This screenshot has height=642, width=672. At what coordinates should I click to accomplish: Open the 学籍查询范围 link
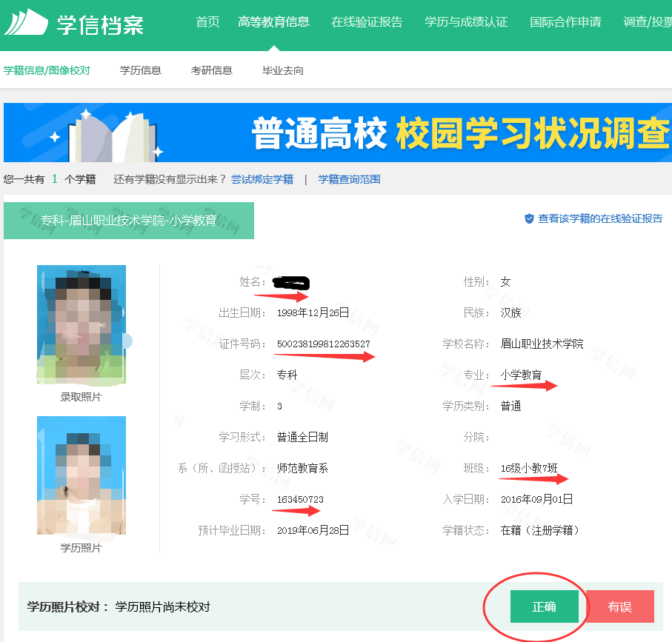349,179
